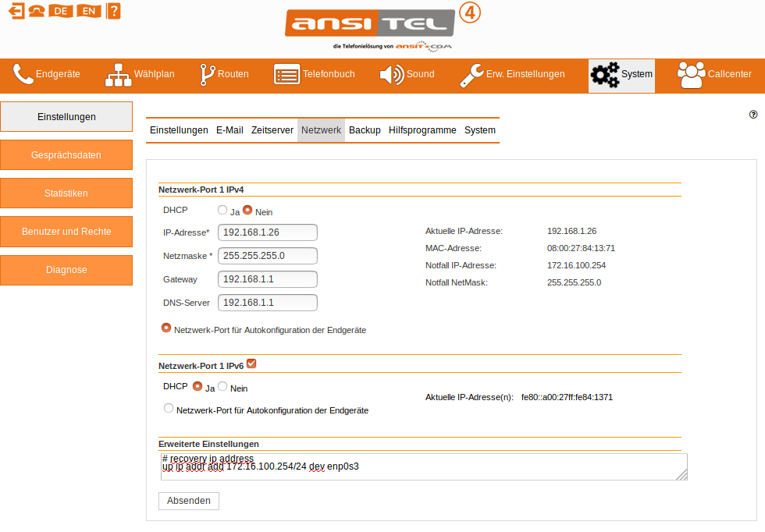
Task: Switch language with the DE flag icon
Action: point(60,11)
